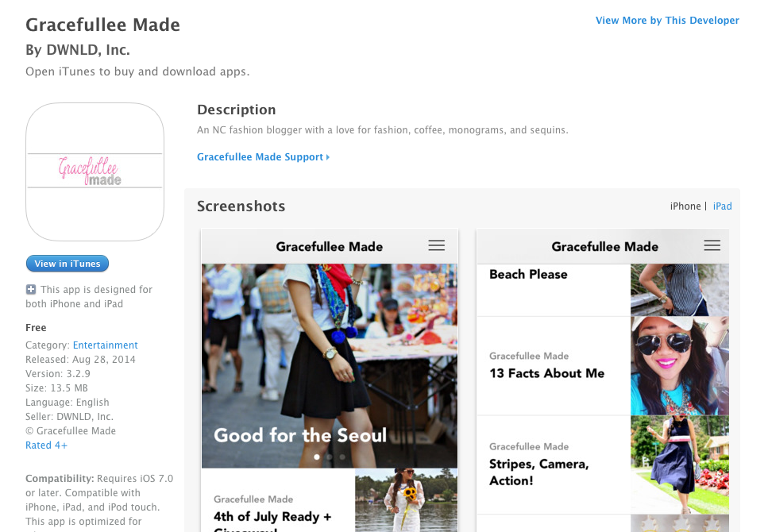The image size is (768, 532).
Task: Click the By DWNLD, Inc. text
Action: coord(78,50)
